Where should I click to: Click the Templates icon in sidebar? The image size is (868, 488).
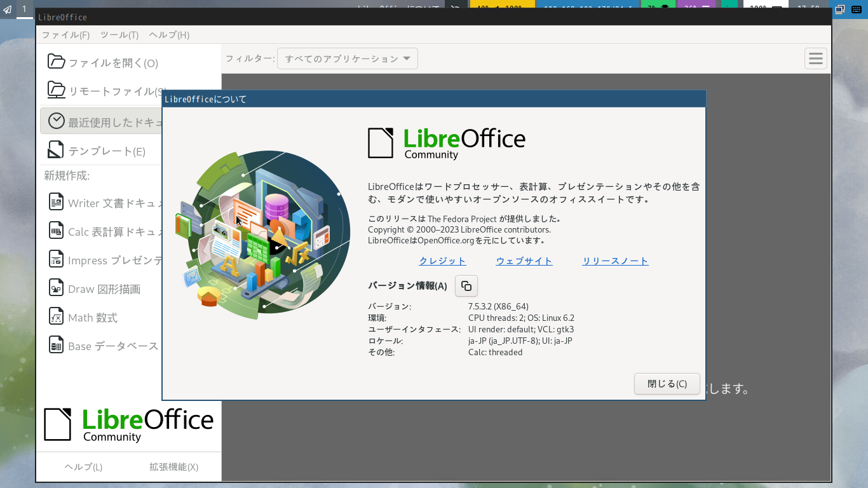click(x=57, y=150)
